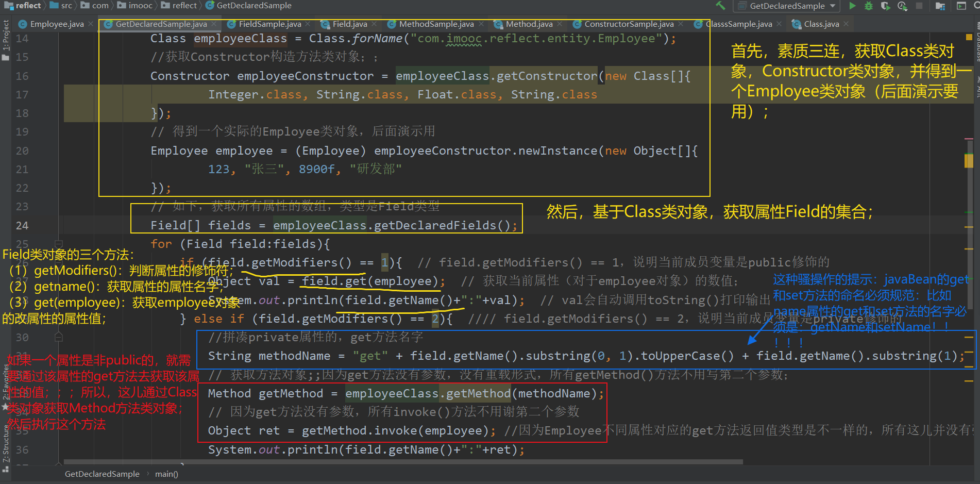Build the project with the hammer icon
The image size is (980, 484).
720,6
